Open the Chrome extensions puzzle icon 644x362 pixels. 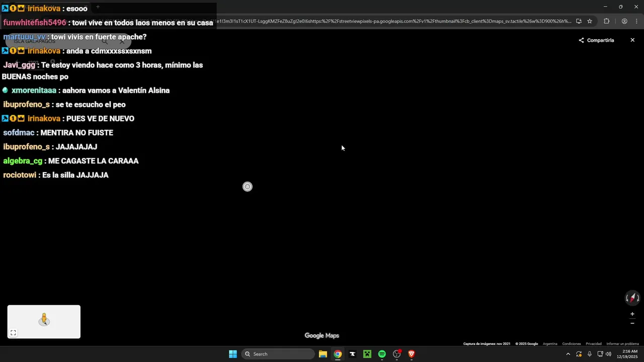coord(606,21)
